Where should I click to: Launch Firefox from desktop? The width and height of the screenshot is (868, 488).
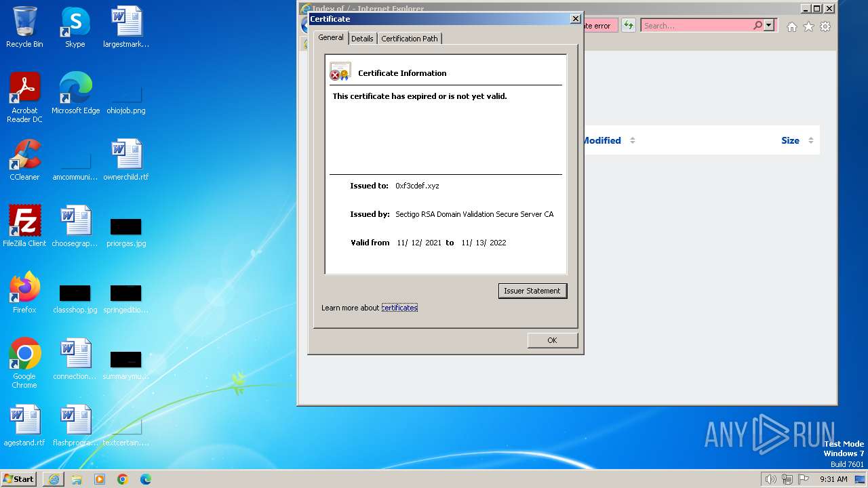(24, 293)
